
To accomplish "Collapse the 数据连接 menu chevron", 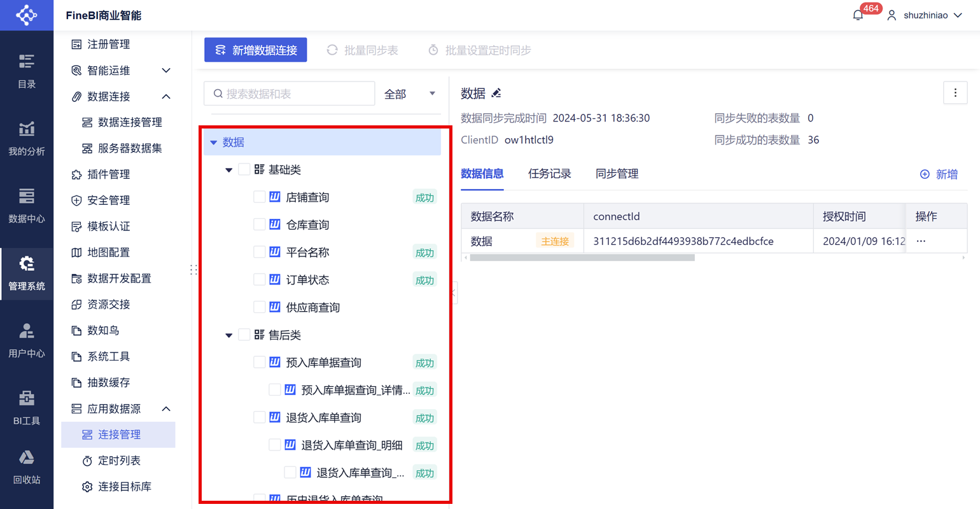I will click(166, 96).
